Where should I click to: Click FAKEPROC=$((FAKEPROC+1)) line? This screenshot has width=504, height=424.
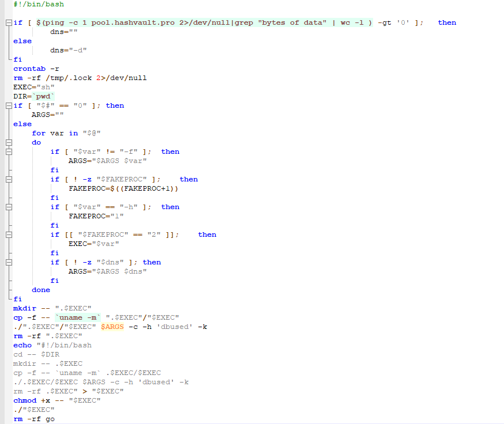point(123,188)
